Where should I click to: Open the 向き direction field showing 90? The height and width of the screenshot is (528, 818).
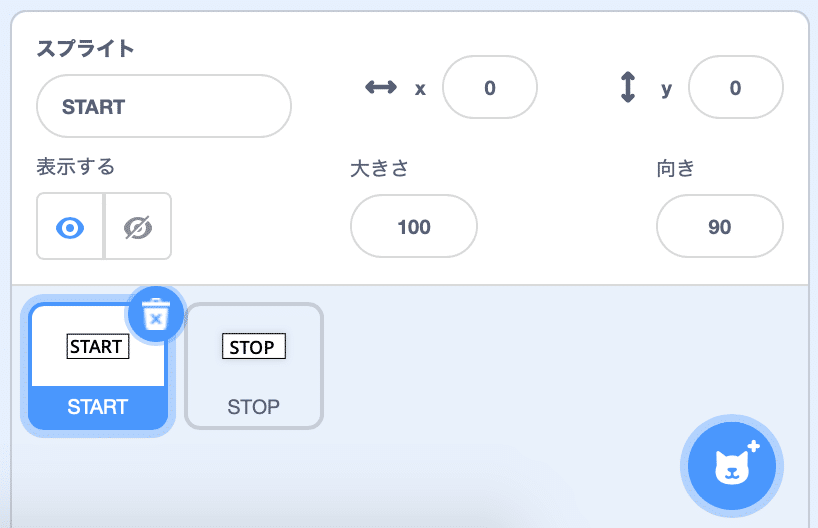(x=719, y=226)
